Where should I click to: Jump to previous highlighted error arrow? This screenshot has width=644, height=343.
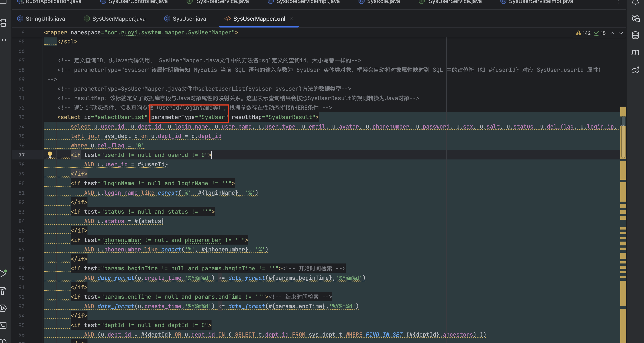tap(612, 33)
